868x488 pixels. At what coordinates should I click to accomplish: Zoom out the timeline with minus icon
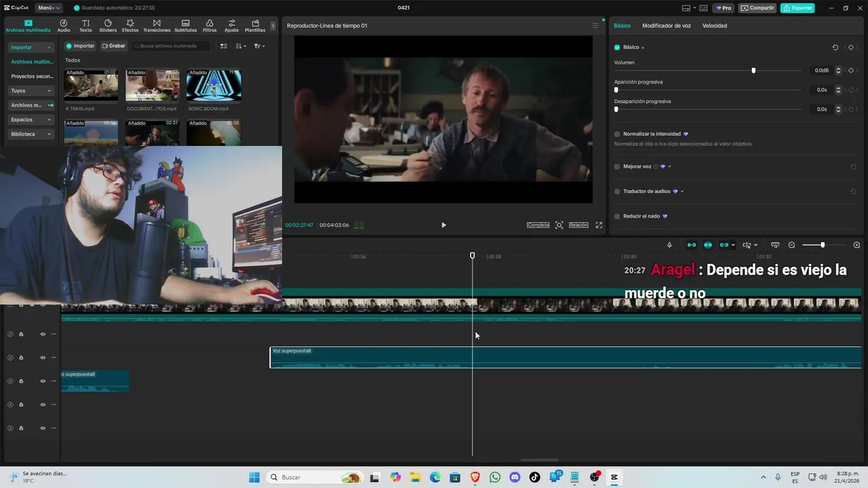point(791,245)
